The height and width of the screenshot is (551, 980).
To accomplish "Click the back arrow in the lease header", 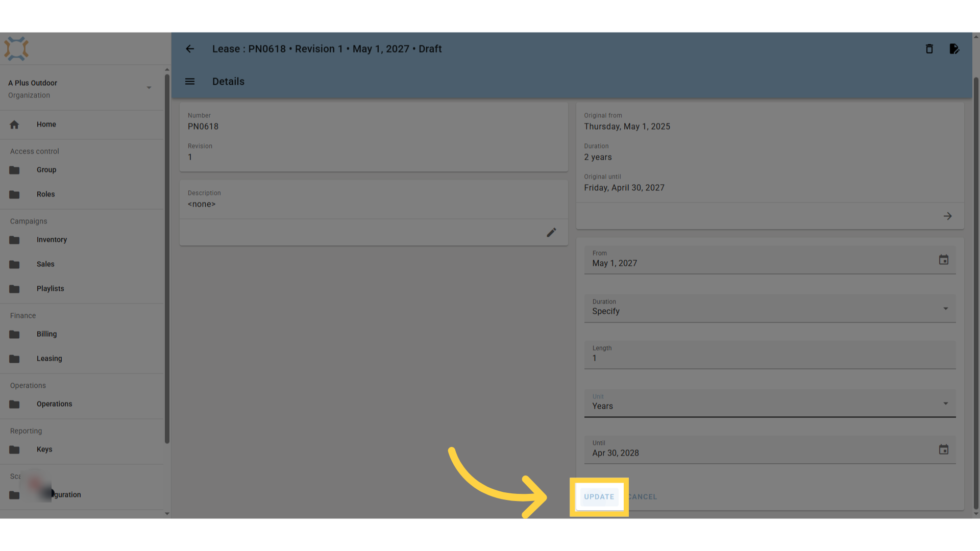I will point(190,49).
